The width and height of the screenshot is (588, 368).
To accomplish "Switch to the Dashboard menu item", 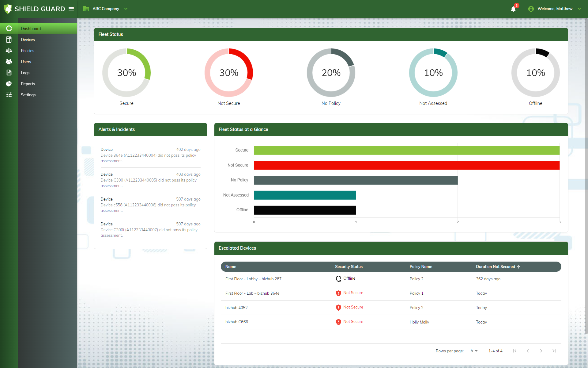I will point(31,29).
